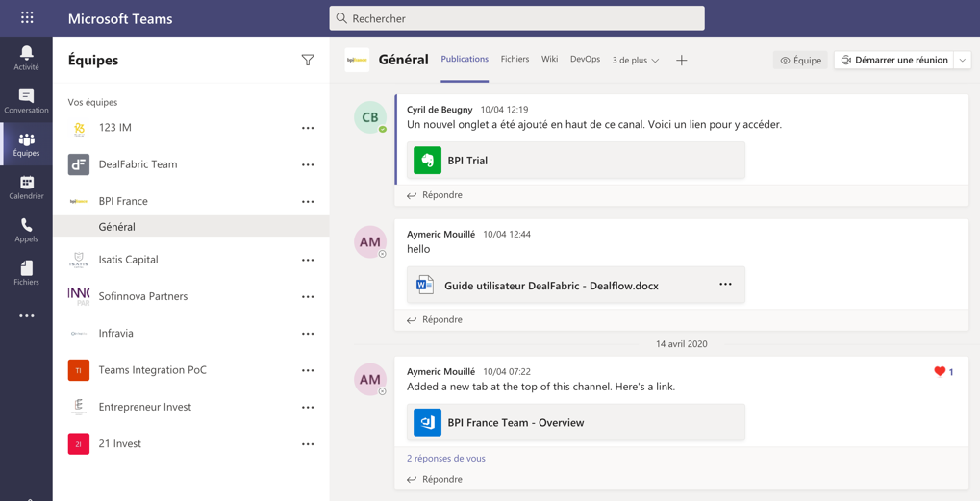This screenshot has height=501, width=980.
Task: Open the BPI Trial tab link card
Action: (576, 161)
